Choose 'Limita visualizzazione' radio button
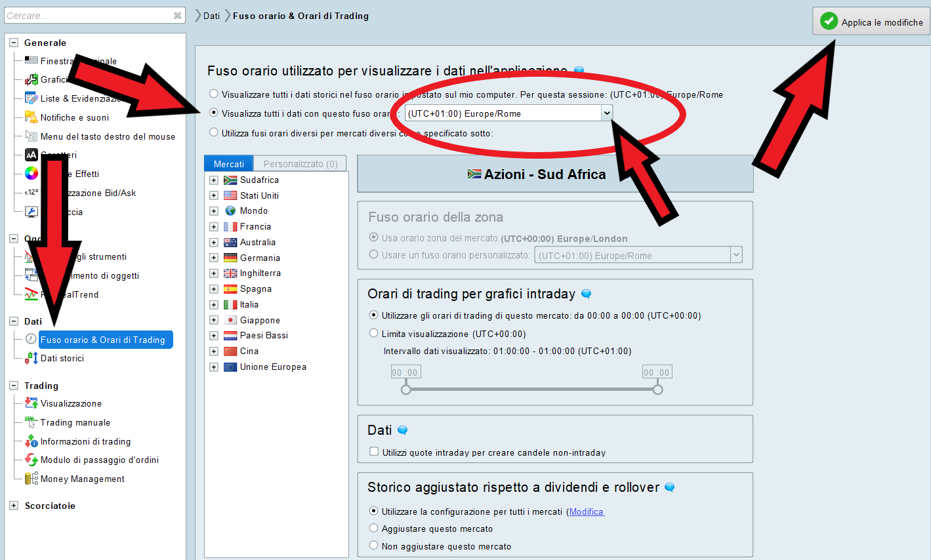The height and width of the screenshot is (560, 931). point(373,333)
